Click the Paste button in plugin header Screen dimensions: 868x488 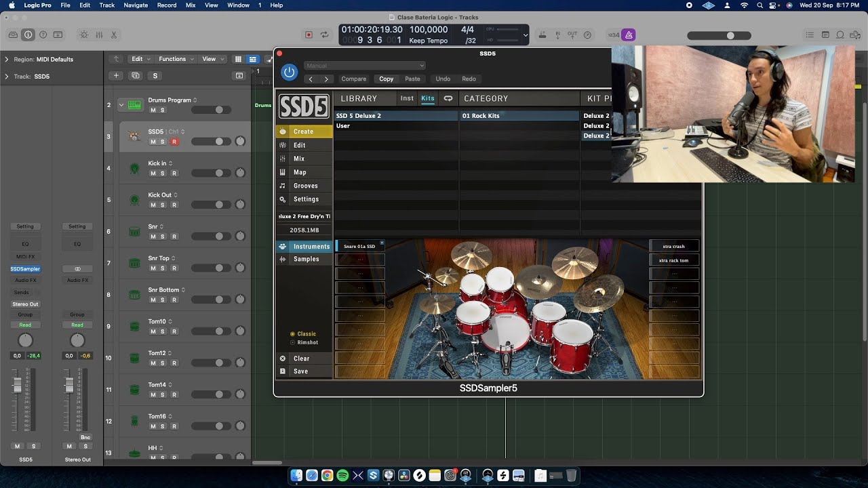click(x=412, y=79)
